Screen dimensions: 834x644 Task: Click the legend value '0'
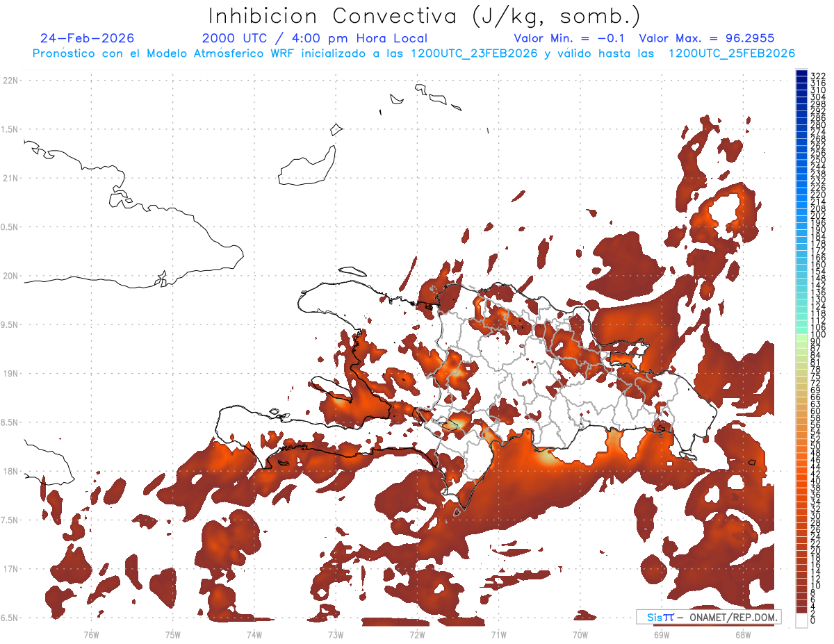pos(813,620)
